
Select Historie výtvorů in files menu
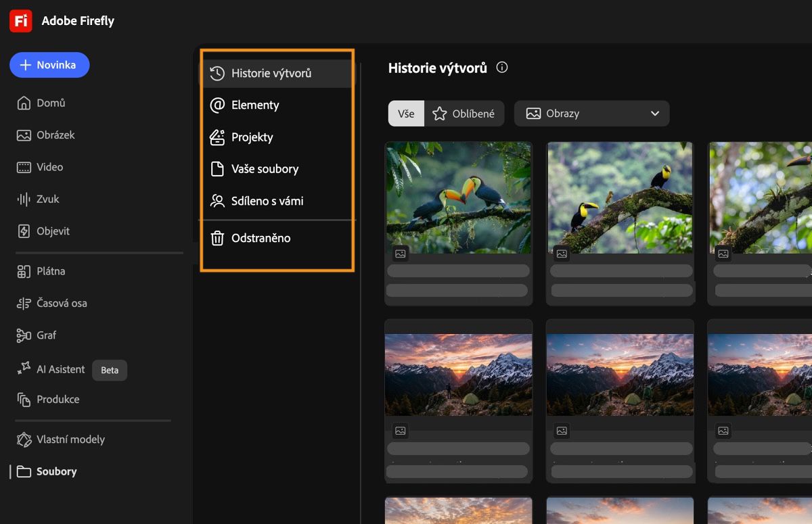(x=277, y=73)
